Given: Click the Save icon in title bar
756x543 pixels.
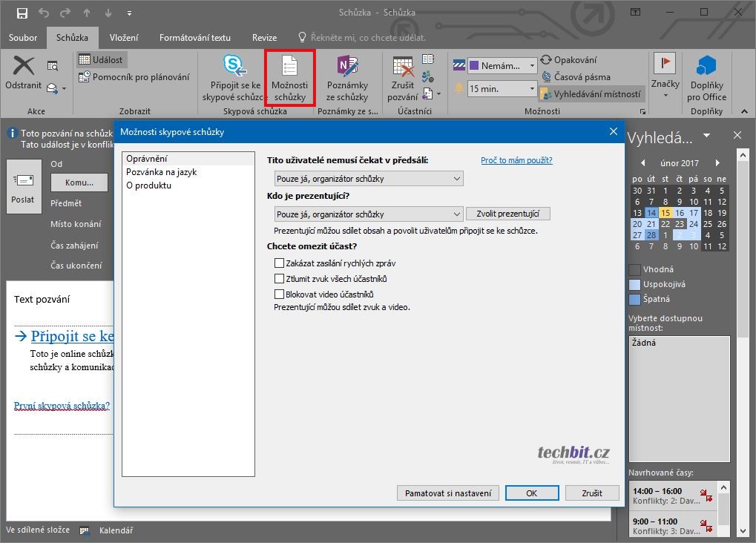Looking at the screenshot, I should [22, 13].
